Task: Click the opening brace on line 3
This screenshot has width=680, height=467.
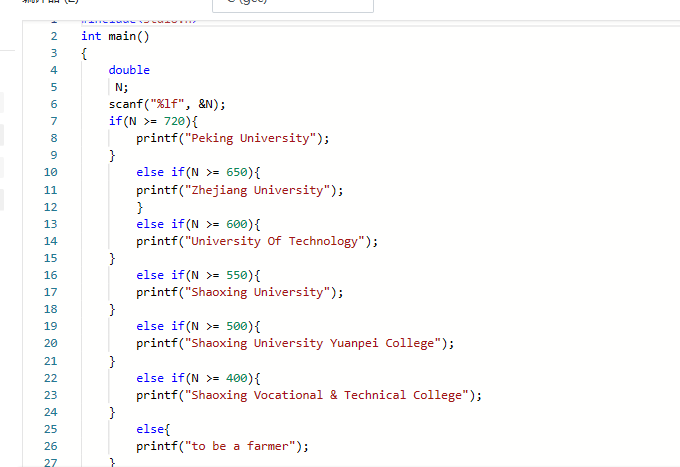Action: [x=84, y=54]
